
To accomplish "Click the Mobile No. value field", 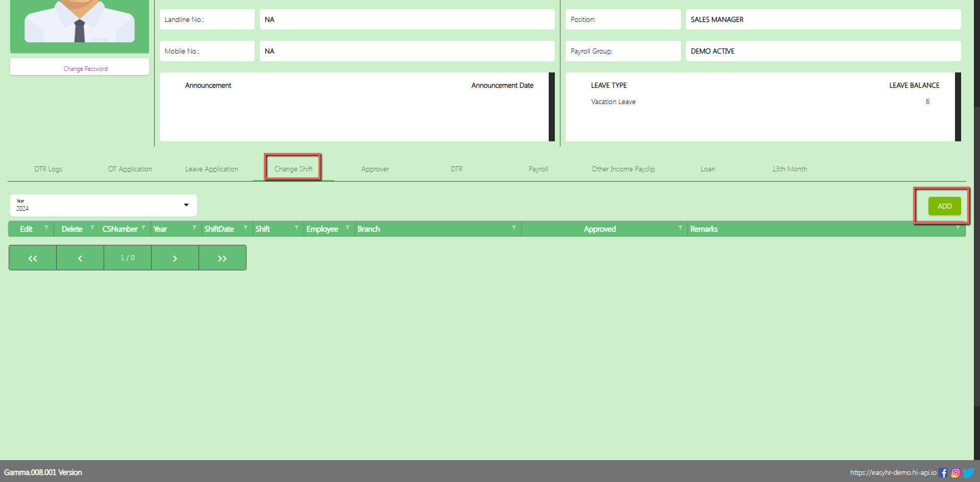I will (407, 51).
